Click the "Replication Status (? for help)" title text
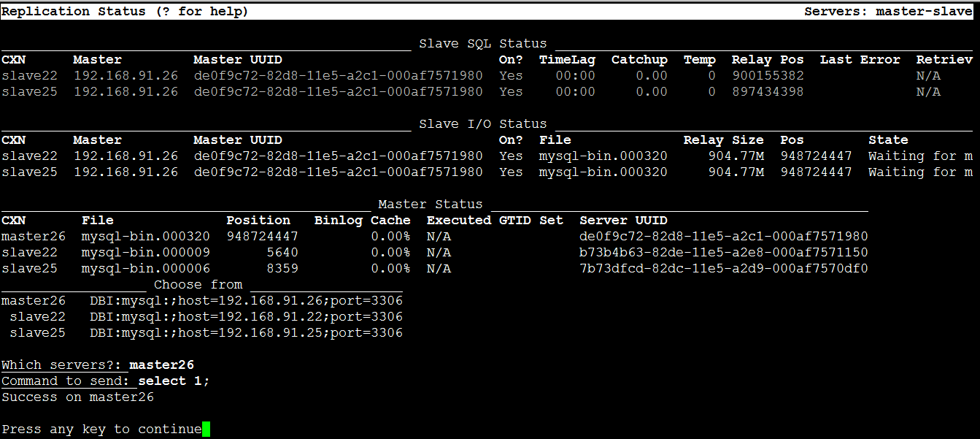Viewport: 980px width, 439px height. pyautogui.click(x=125, y=12)
